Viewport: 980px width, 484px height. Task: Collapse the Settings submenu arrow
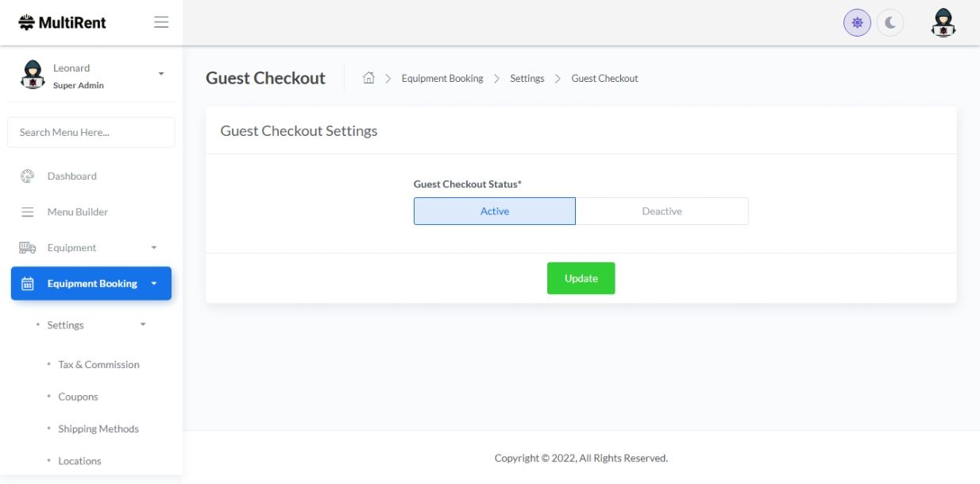click(143, 325)
